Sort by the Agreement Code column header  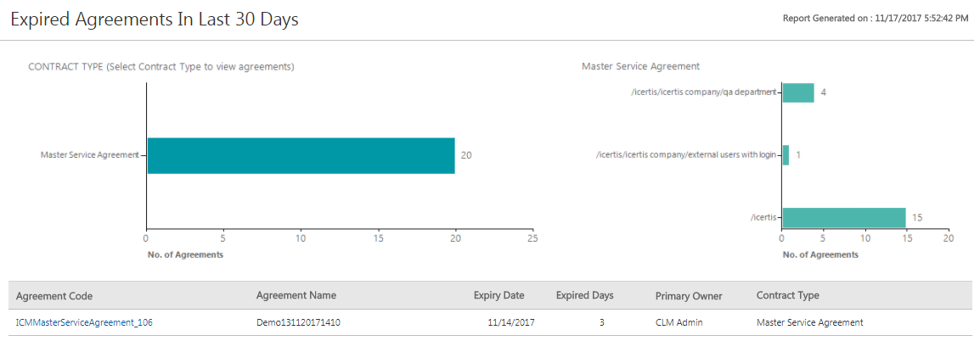[54, 296]
